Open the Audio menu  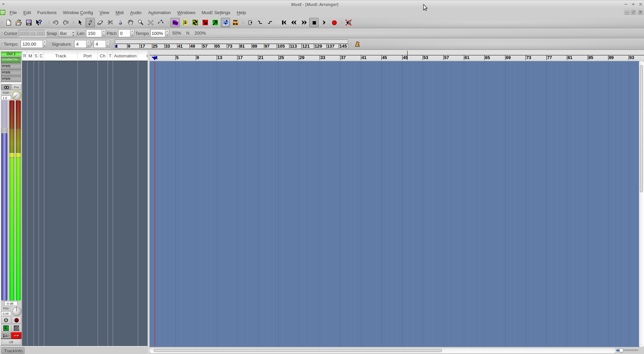point(136,12)
